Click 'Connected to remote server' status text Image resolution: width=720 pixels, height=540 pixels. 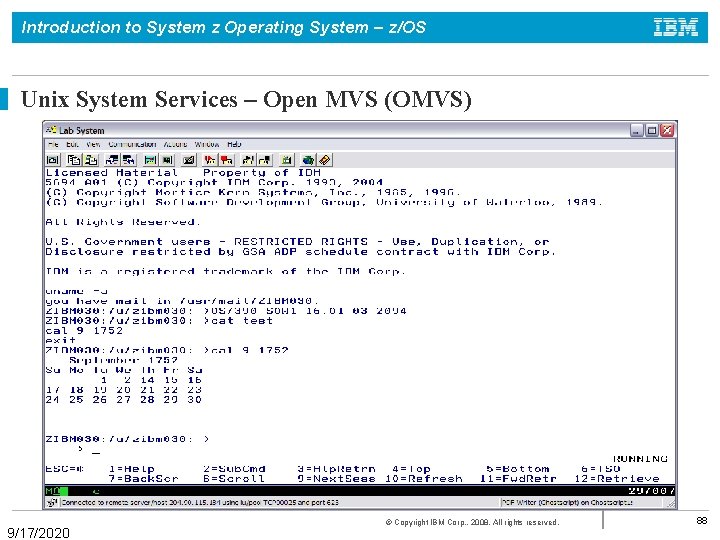200,502
